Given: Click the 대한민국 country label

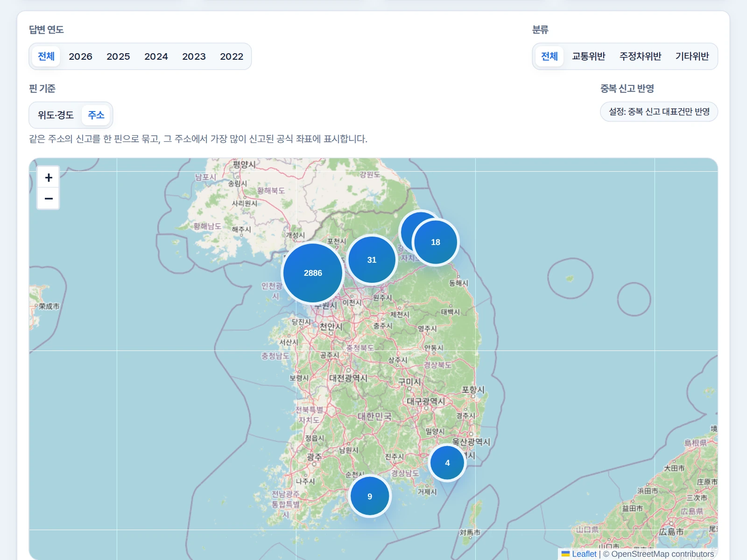Looking at the screenshot, I should click(x=374, y=416).
